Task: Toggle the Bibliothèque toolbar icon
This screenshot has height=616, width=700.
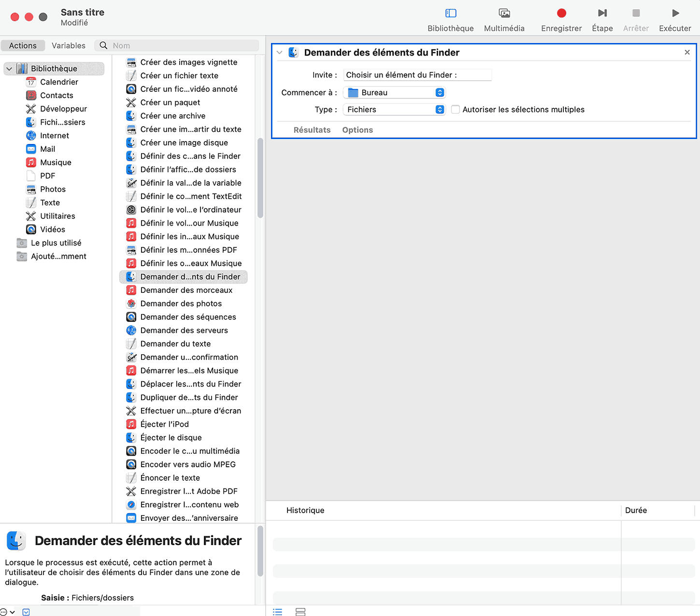Action: coord(450,14)
